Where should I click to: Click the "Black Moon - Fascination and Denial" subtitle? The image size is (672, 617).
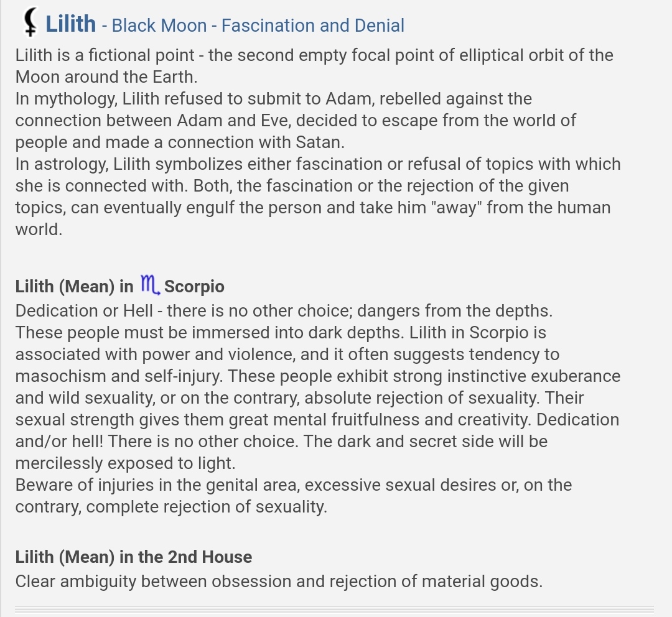pyautogui.click(x=258, y=26)
